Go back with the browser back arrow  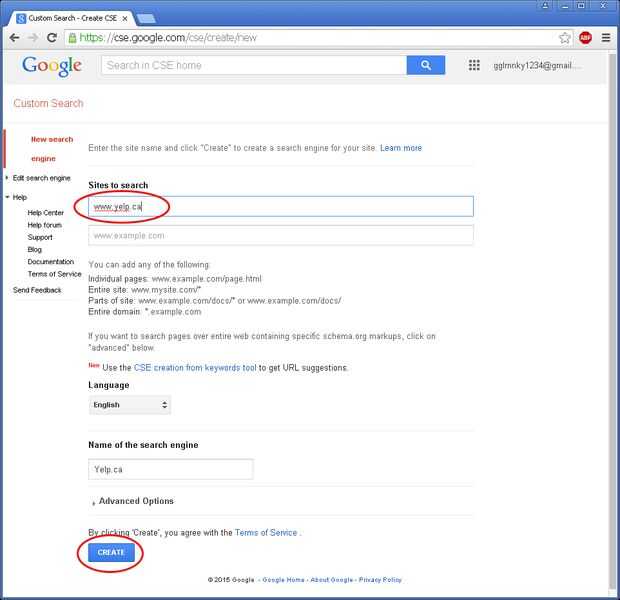(x=14, y=38)
